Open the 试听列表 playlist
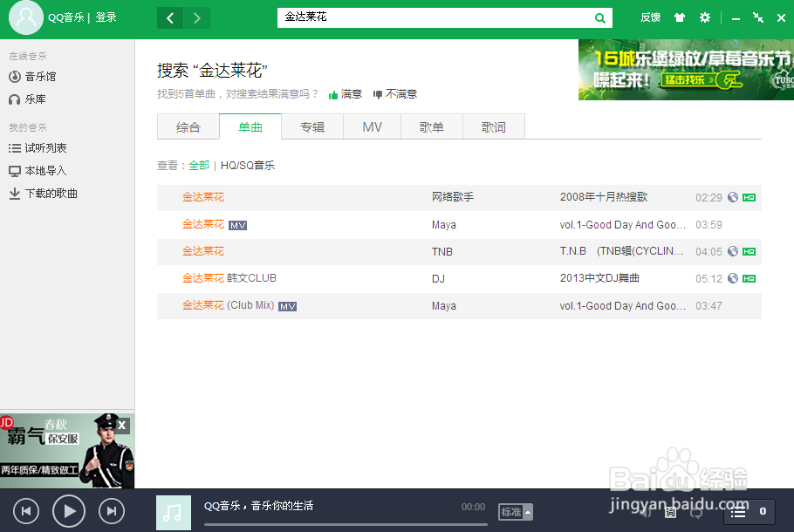This screenshot has width=794, height=532. 43,147
